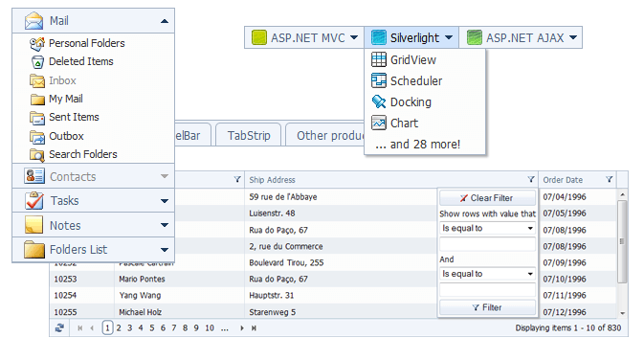Screen dimensions: 644x360
Task: Click the Search Folders magnifier icon
Action: (37, 155)
